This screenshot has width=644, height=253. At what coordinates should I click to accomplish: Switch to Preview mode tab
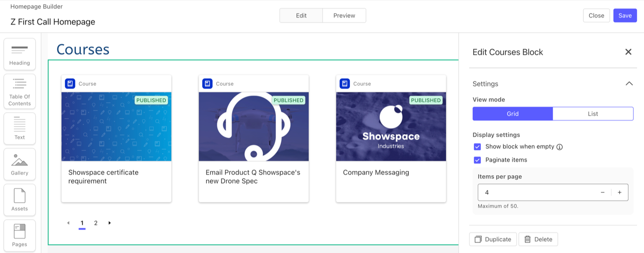pyautogui.click(x=344, y=16)
